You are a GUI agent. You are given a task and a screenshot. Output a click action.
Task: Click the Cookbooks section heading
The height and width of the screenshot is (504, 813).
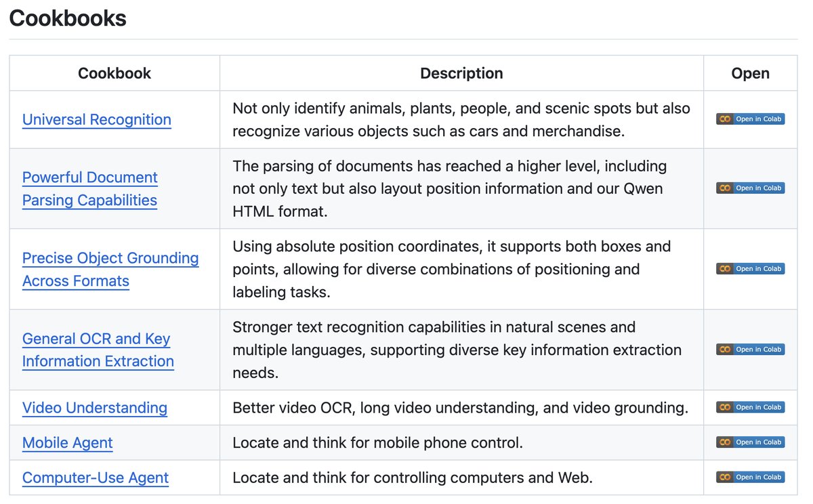tap(68, 18)
